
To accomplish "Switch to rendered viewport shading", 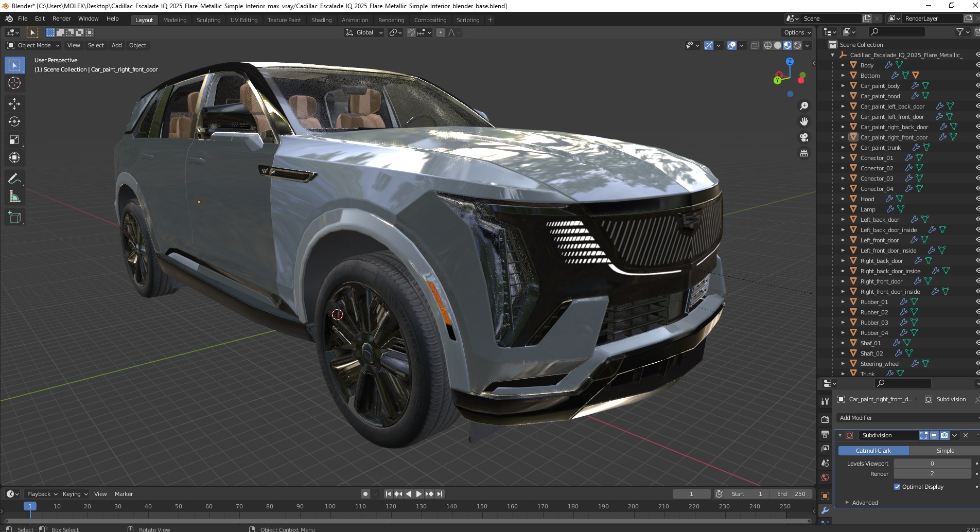I will click(797, 45).
